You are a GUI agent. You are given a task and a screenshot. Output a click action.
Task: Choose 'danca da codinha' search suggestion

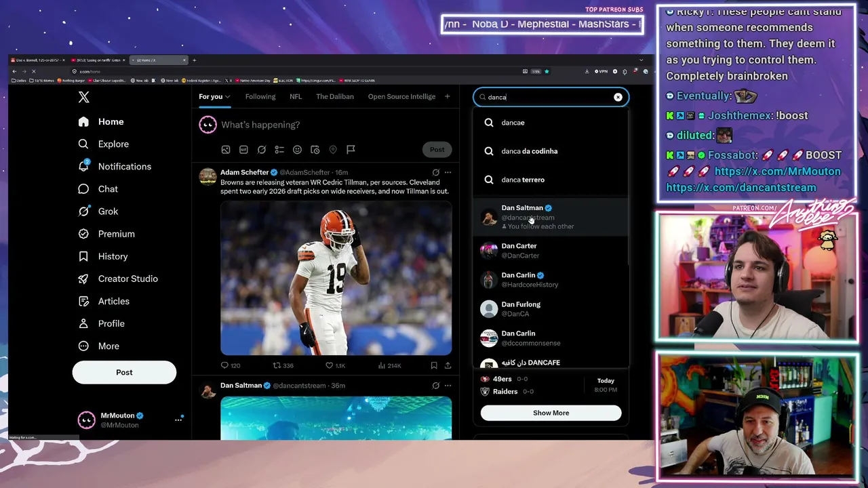click(551, 151)
